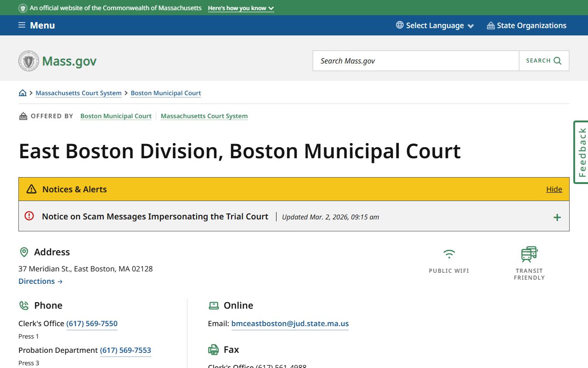The height and width of the screenshot is (368, 588).
Task: Hide the Notices & Alerts section
Action: tap(554, 189)
